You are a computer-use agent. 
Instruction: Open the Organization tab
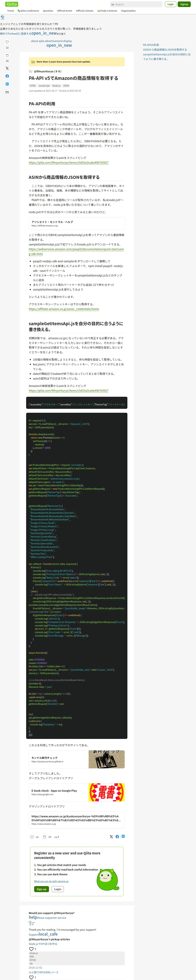[x=128, y=11]
